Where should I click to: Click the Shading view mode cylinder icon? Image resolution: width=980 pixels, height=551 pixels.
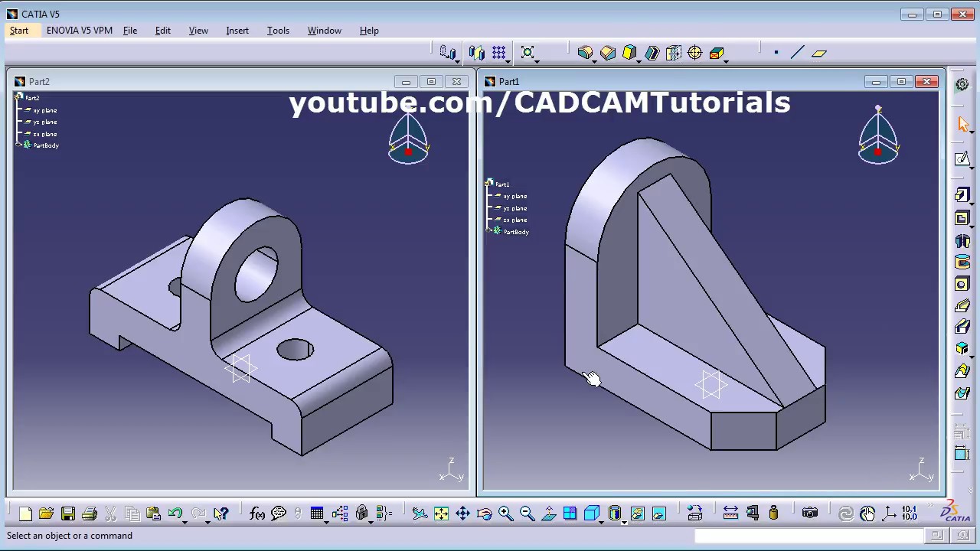614,514
